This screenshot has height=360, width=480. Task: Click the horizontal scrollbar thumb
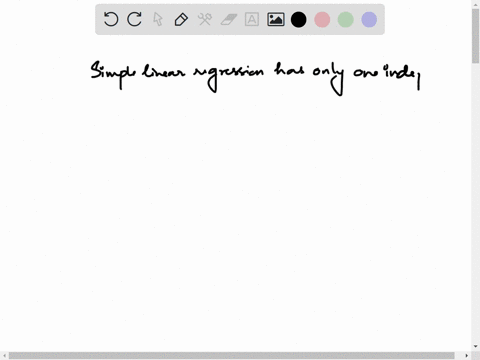[232, 355]
